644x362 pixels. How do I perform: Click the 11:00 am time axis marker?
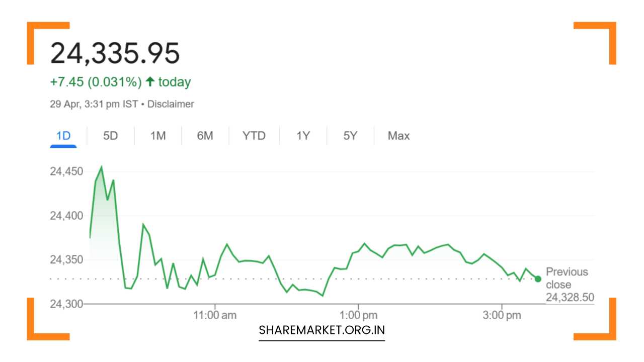[215, 316]
